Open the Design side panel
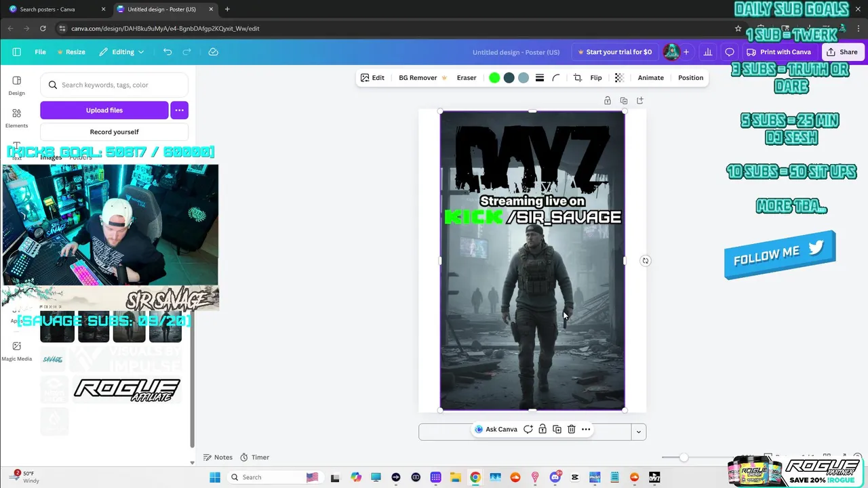 (16, 85)
